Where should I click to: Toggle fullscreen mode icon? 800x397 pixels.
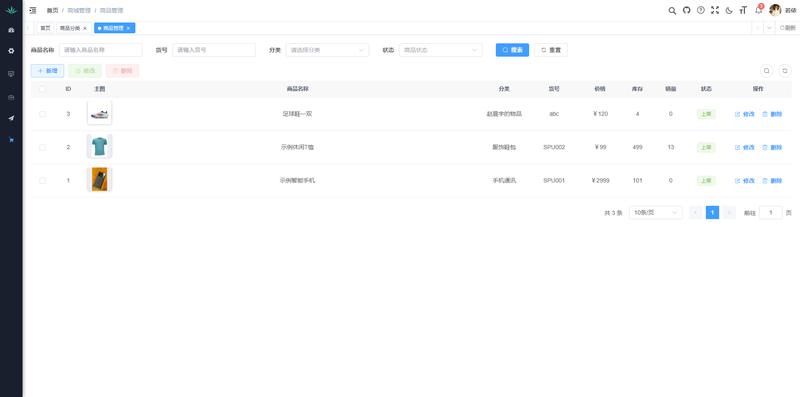pyautogui.click(x=715, y=10)
